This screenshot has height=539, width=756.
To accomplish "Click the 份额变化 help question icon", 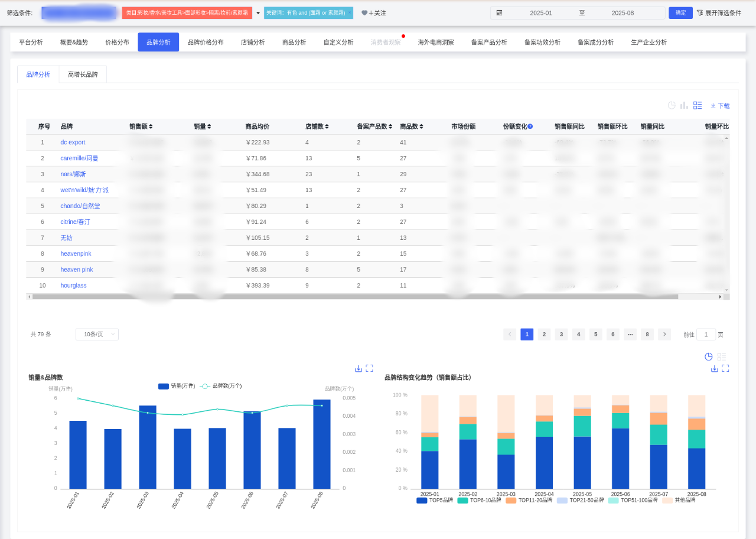I will coord(530,126).
